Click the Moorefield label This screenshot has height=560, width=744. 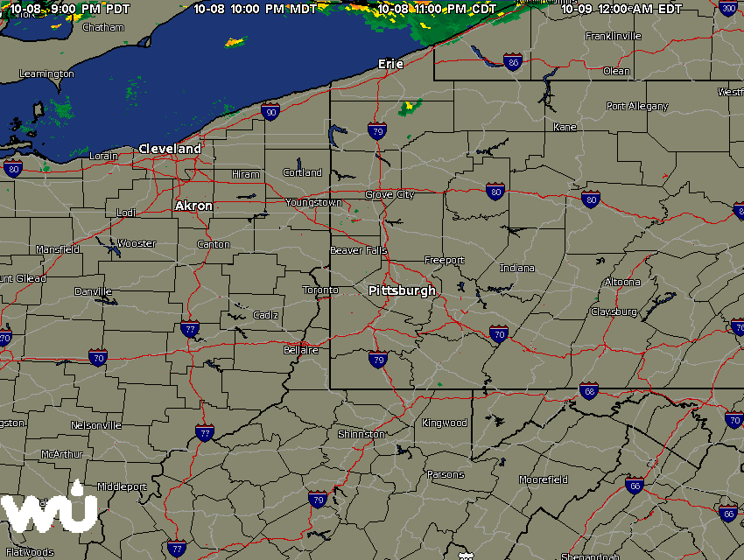click(x=544, y=479)
